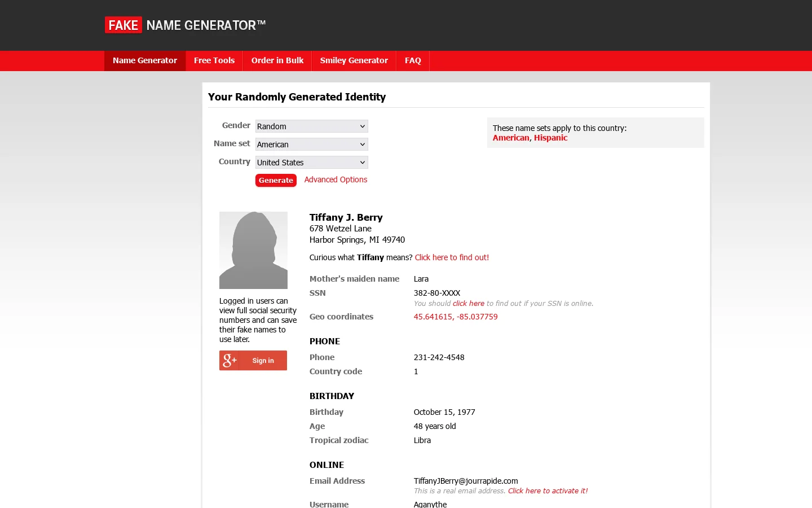This screenshot has width=812, height=508.
Task: Click the email TiffanyJBerry@jourrapide.com
Action: [466, 481]
